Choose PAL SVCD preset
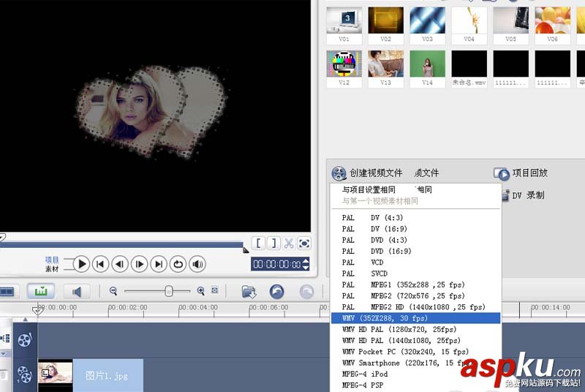 pos(415,274)
